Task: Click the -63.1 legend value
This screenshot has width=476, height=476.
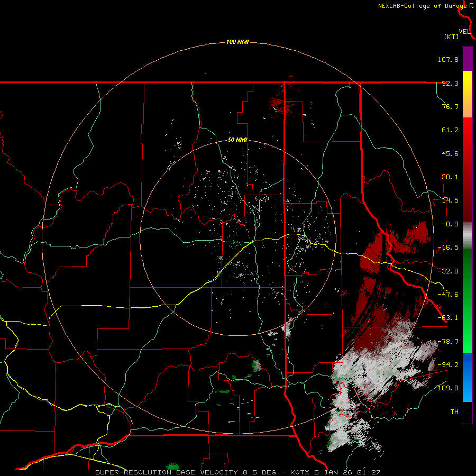Action: click(x=448, y=318)
